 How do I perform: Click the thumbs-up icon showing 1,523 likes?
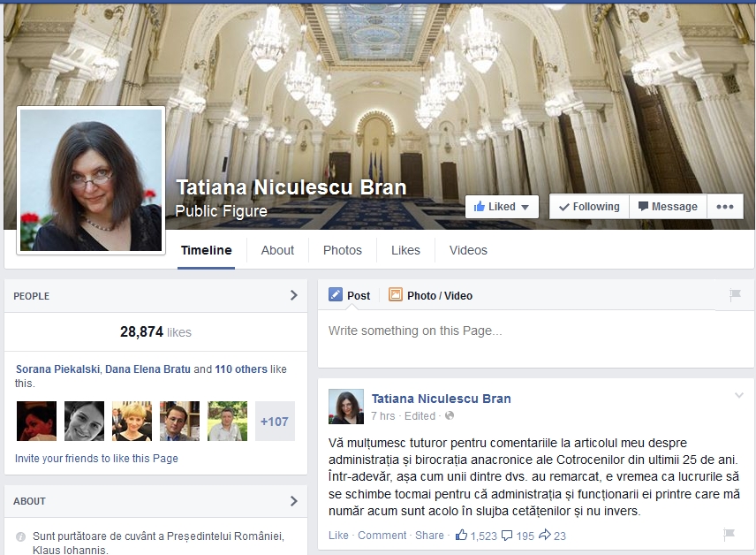pos(461,535)
